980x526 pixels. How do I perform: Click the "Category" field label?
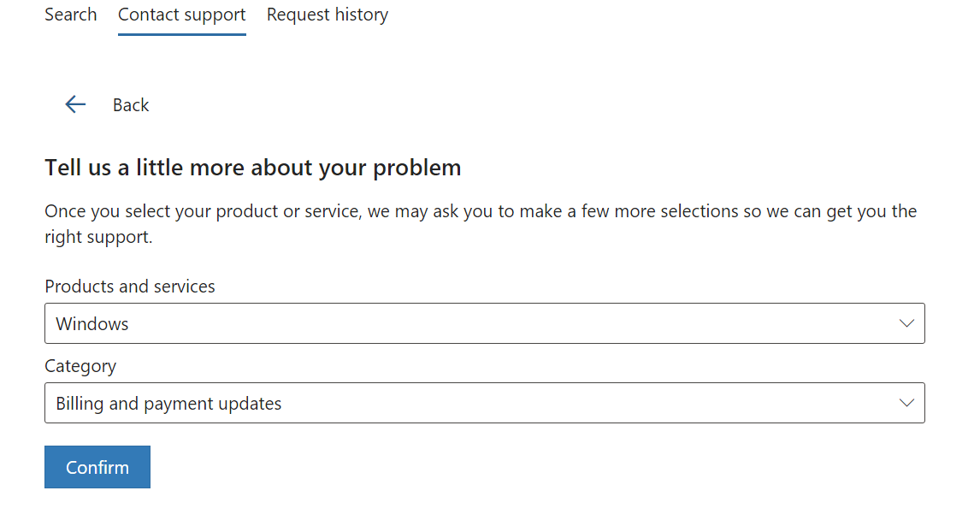click(x=80, y=366)
